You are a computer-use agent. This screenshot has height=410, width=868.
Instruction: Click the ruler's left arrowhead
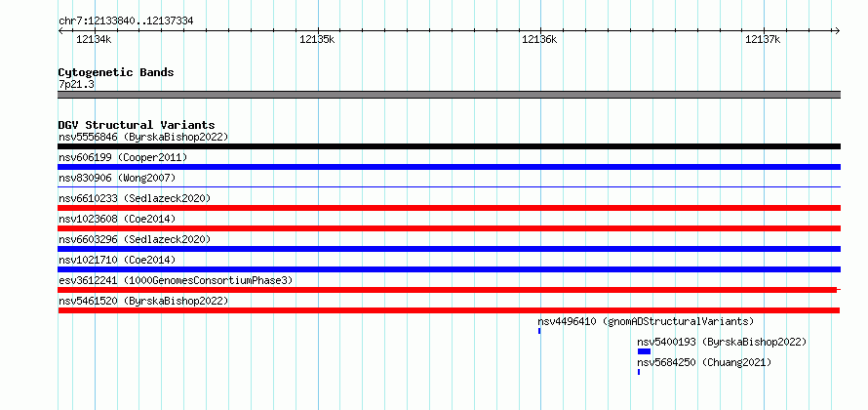click(60, 31)
